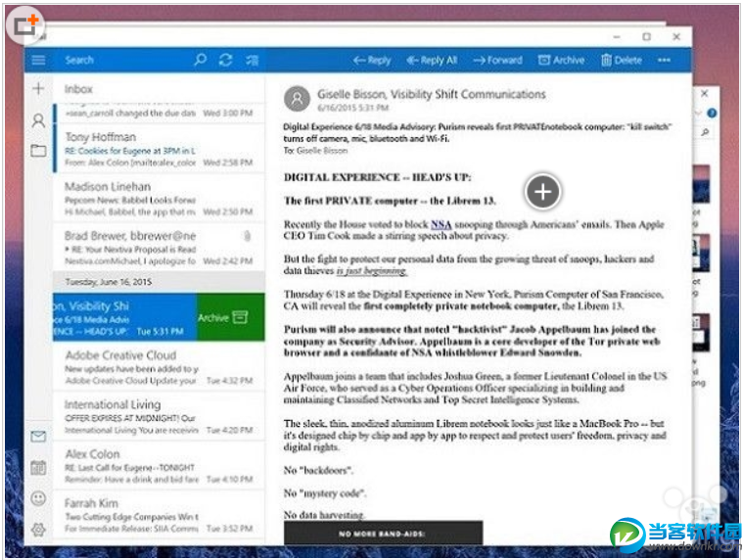
Task: Archive the open email from toolbar
Action: click(x=561, y=60)
